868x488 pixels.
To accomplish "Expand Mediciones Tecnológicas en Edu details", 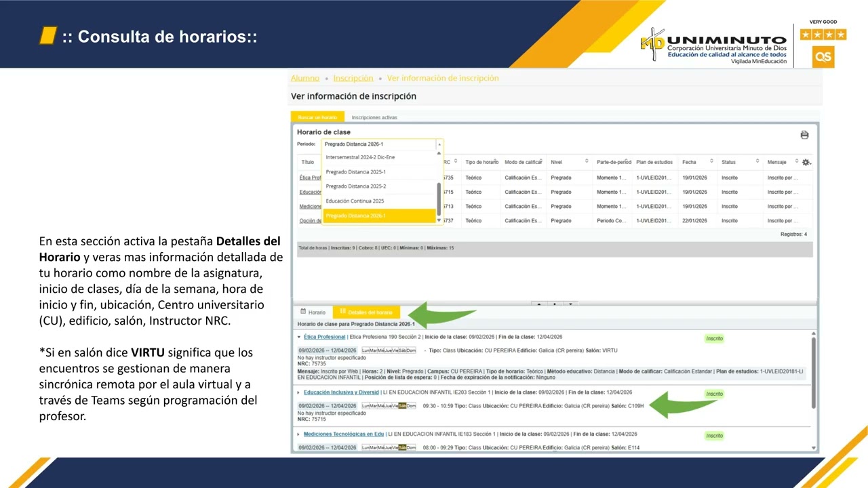I will coord(299,434).
